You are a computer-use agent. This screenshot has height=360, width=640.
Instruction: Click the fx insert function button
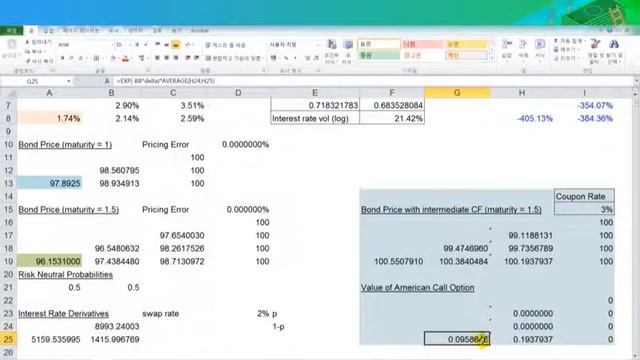point(107,81)
